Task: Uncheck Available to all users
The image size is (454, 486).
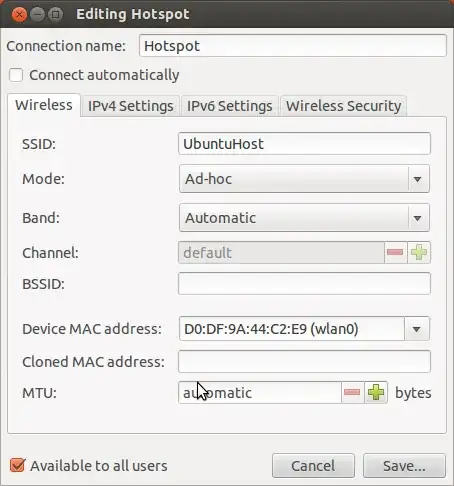Action: pyautogui.click(x=17, y=465)
